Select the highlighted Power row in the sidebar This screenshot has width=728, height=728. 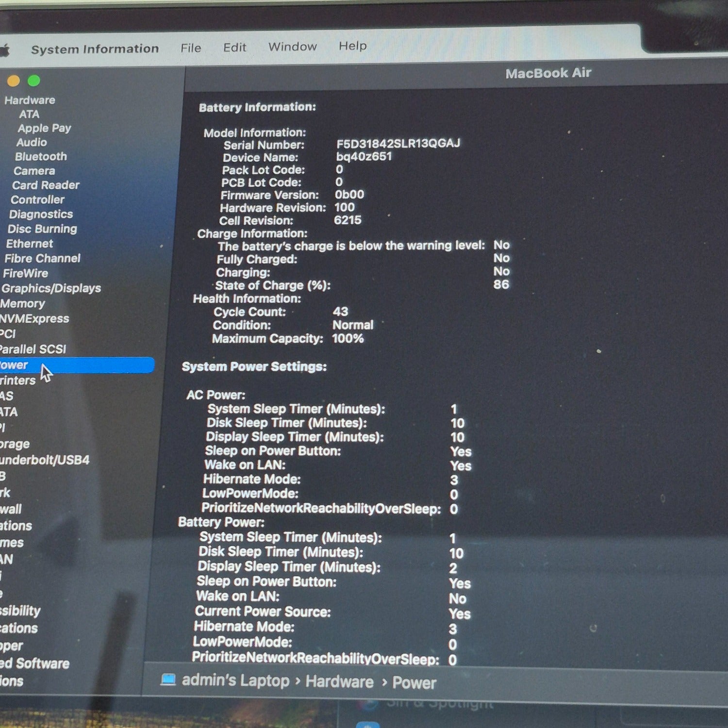pyautogui.click(x=77, y=365)
